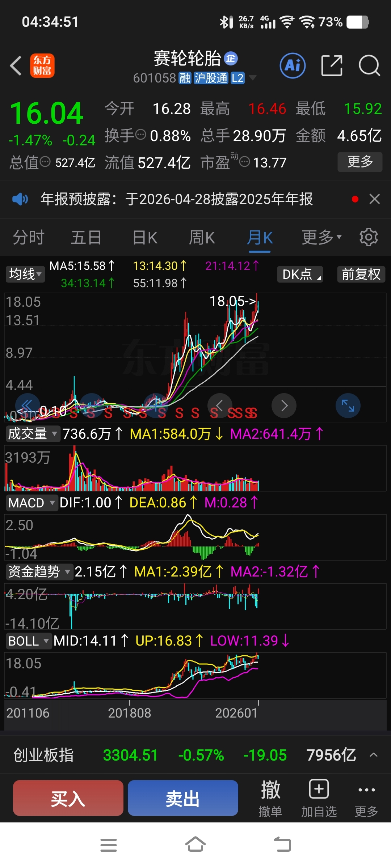Tap the right arrow on chart
Viewport: 391px width, 868px height.
[284, 406]
